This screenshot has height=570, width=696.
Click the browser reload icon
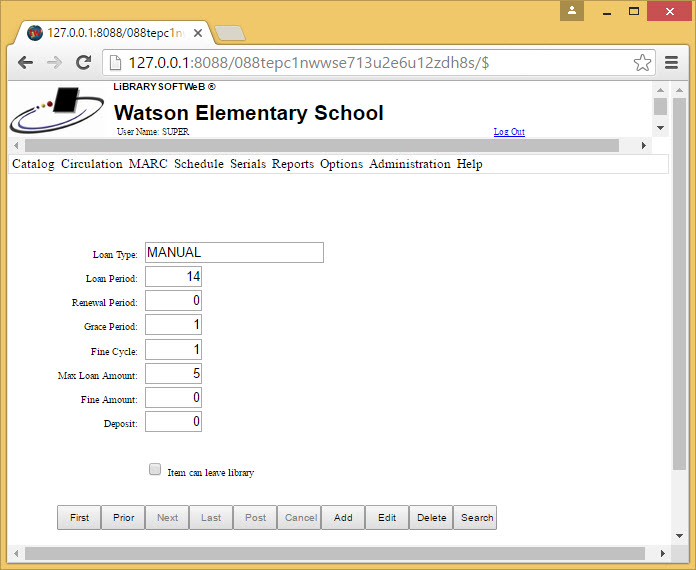[x=84, y=62]
